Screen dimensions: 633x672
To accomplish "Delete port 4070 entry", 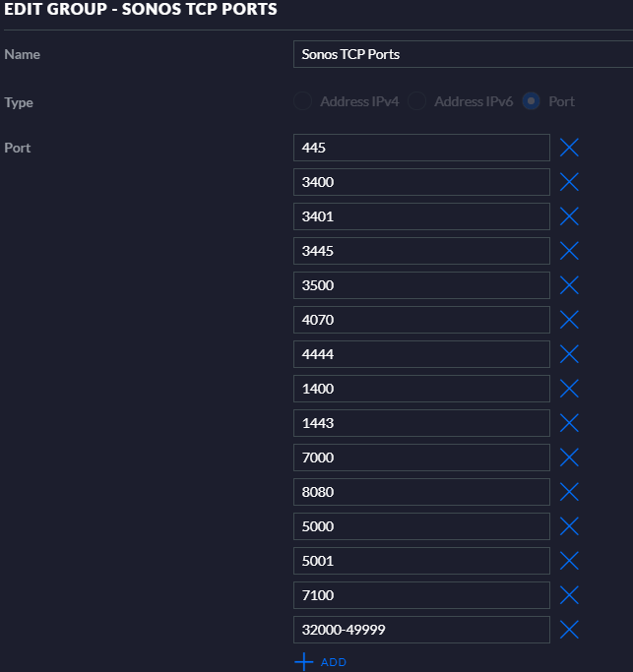I will click(x=569, y=320).
